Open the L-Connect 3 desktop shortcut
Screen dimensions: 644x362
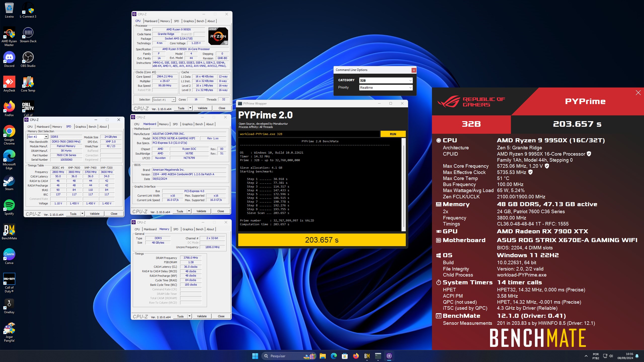[28, 11]
